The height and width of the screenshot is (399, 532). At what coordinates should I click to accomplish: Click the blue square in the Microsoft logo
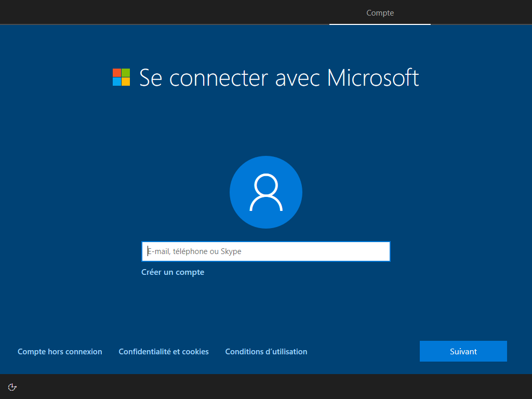point(117,82)
